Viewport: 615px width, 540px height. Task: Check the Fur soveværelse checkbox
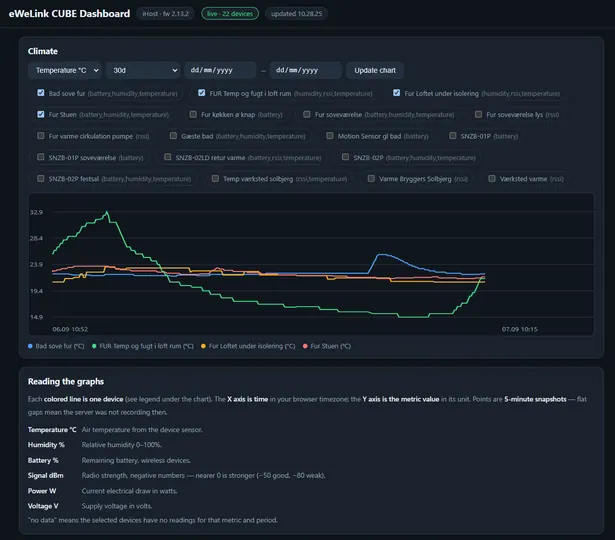(307, 114)
